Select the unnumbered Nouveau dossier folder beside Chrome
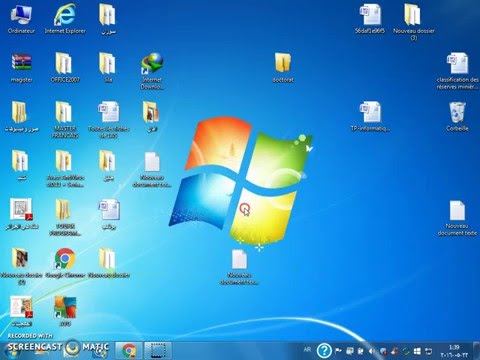 pyautogui.click(x=109, y=263)
